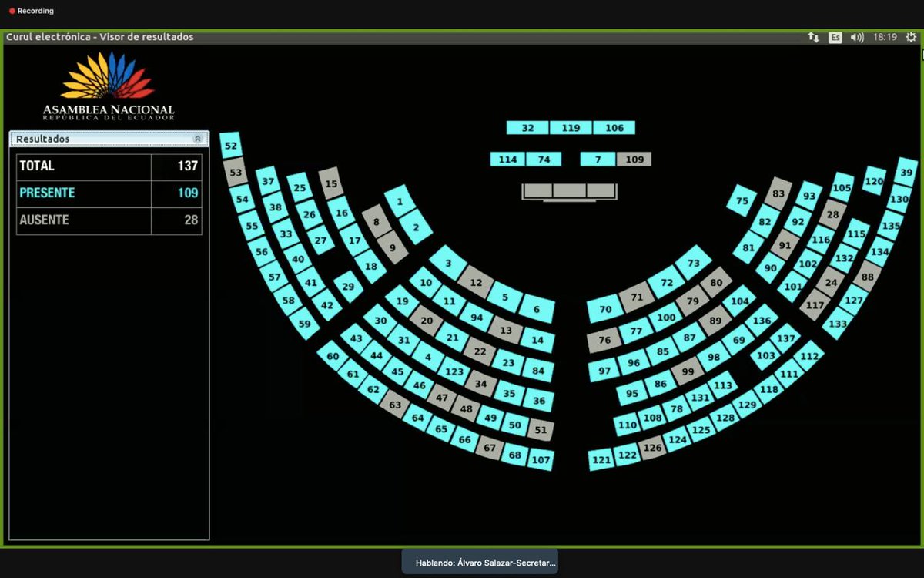Select seat 106 at the presidium
Image resolution: width=924 pixels, height=578 pixels.
614,128
